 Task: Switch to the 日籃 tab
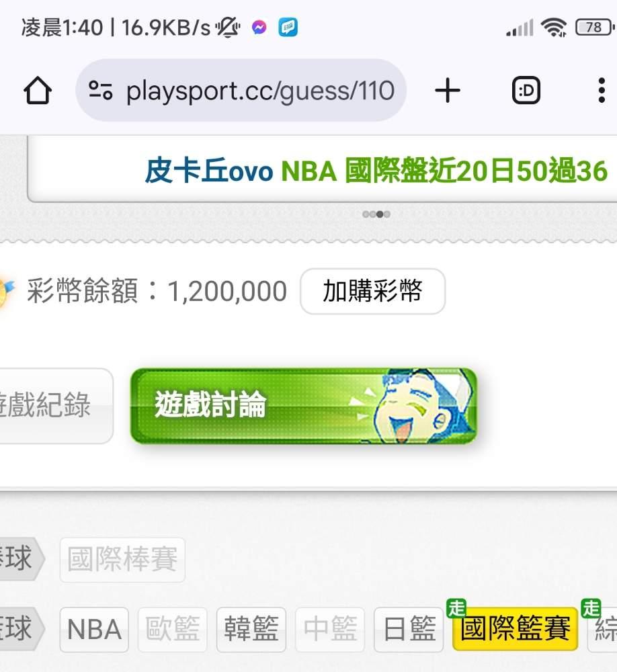[x=409, y=630]
